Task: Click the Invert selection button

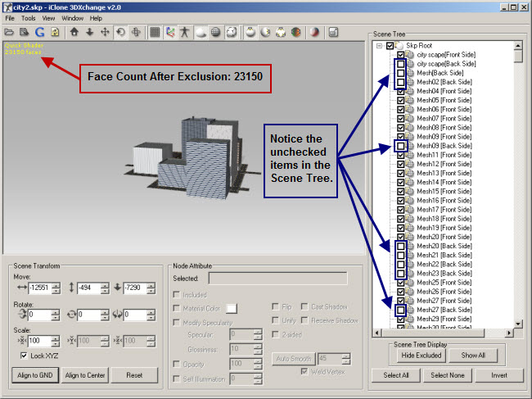Action: 499,375
